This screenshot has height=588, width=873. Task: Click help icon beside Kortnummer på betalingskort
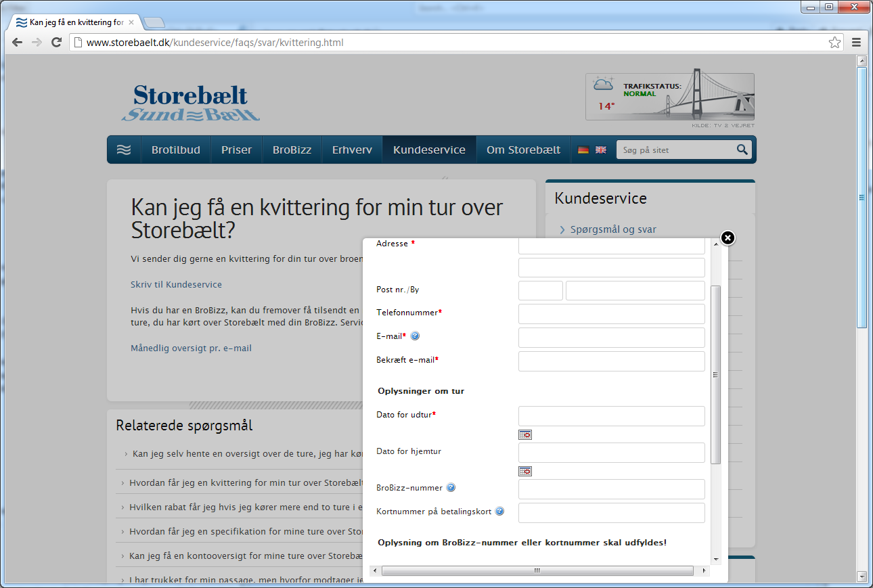coord(499,512)
